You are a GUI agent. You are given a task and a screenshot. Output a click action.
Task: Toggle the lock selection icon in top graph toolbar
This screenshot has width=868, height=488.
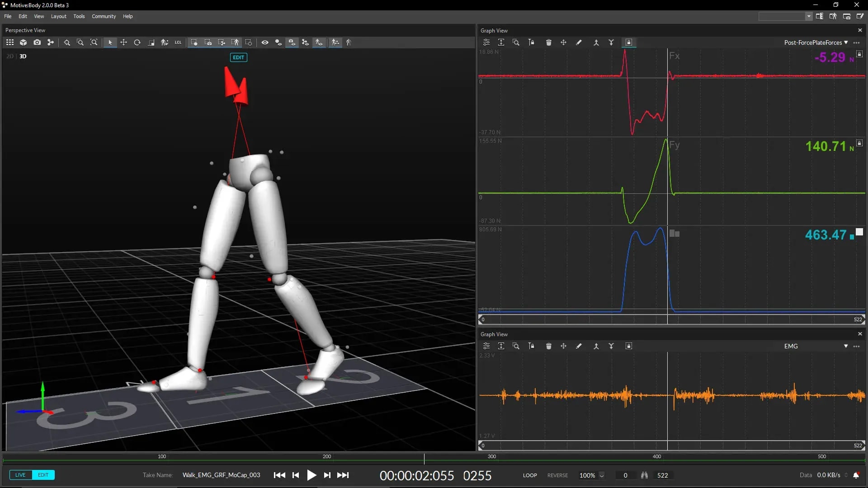[628, 42]
